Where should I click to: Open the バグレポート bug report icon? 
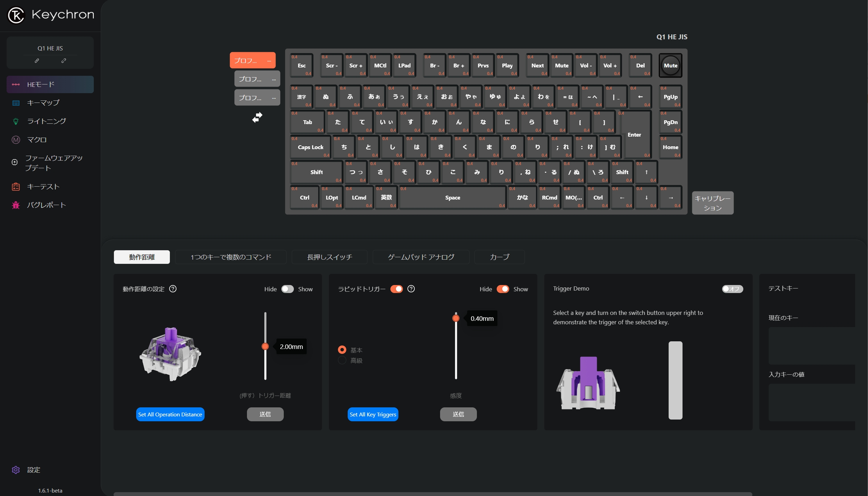point(16,205)
